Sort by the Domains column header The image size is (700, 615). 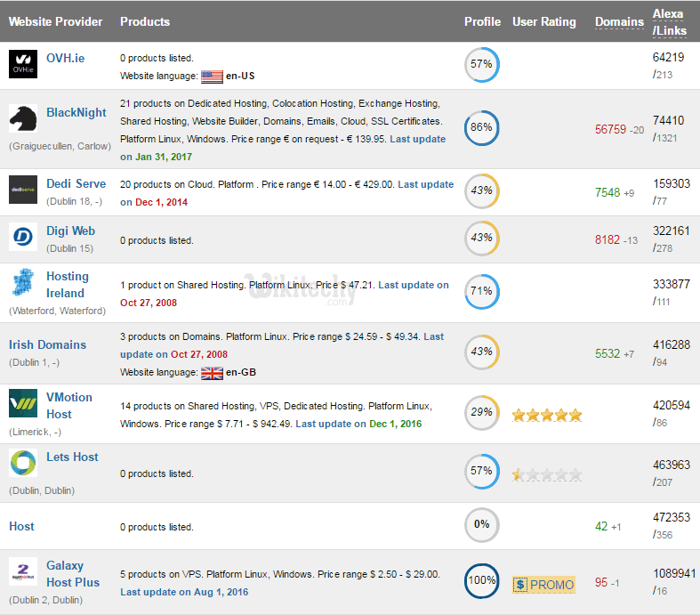tap(619, 21)
